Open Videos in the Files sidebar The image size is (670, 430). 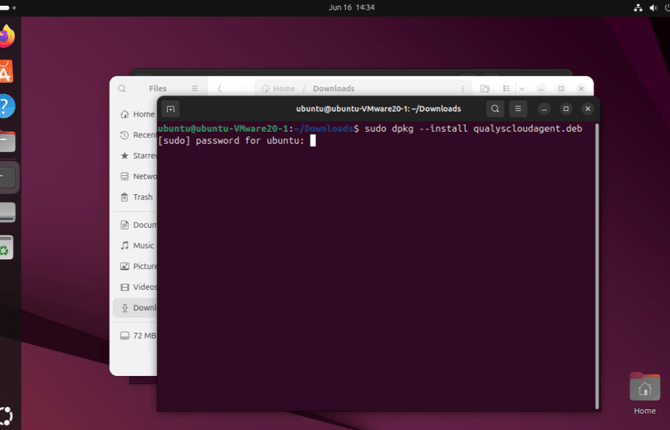click(136, 287)
